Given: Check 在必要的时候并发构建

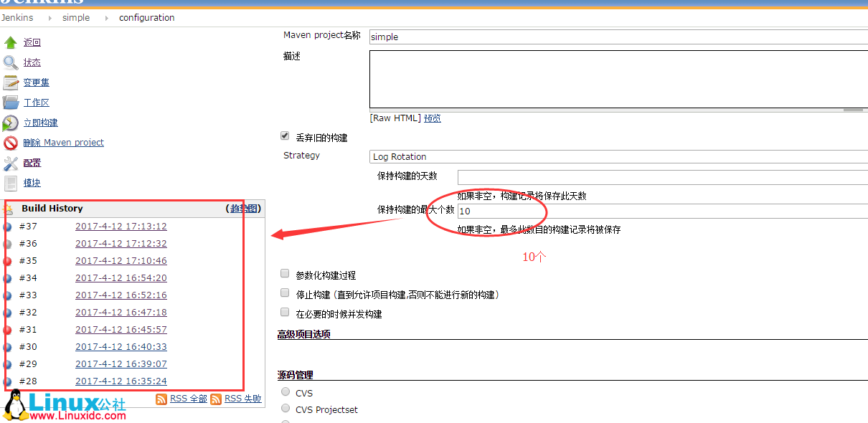Looking at the screenshot, I should pyautogui.click(x=284, y=313).
